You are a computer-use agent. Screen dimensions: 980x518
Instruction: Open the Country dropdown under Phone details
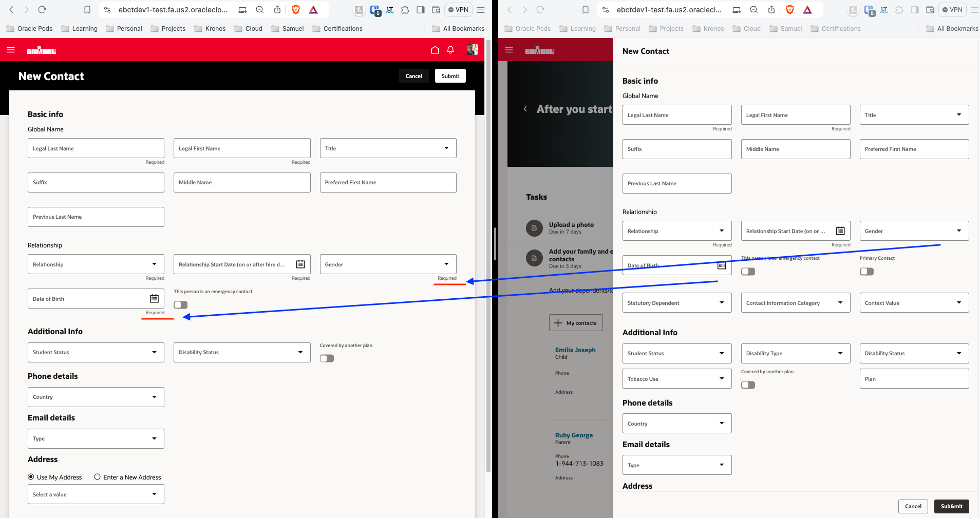[x=96, y=396]
